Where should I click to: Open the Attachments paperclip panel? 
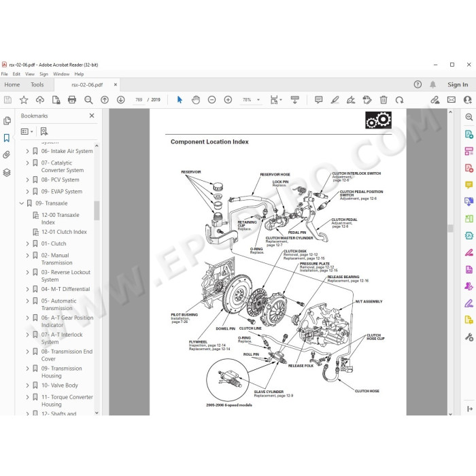pyautogui.click(x=7, y=155)
